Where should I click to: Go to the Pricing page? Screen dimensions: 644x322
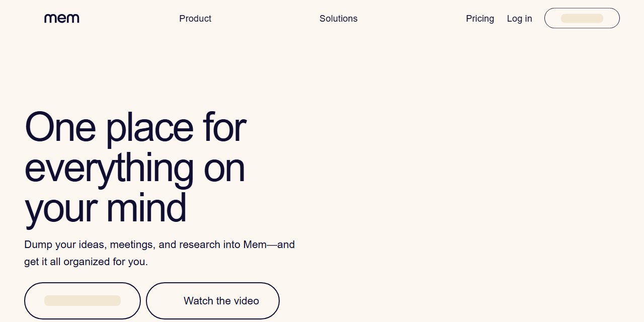tap(480, 19)
